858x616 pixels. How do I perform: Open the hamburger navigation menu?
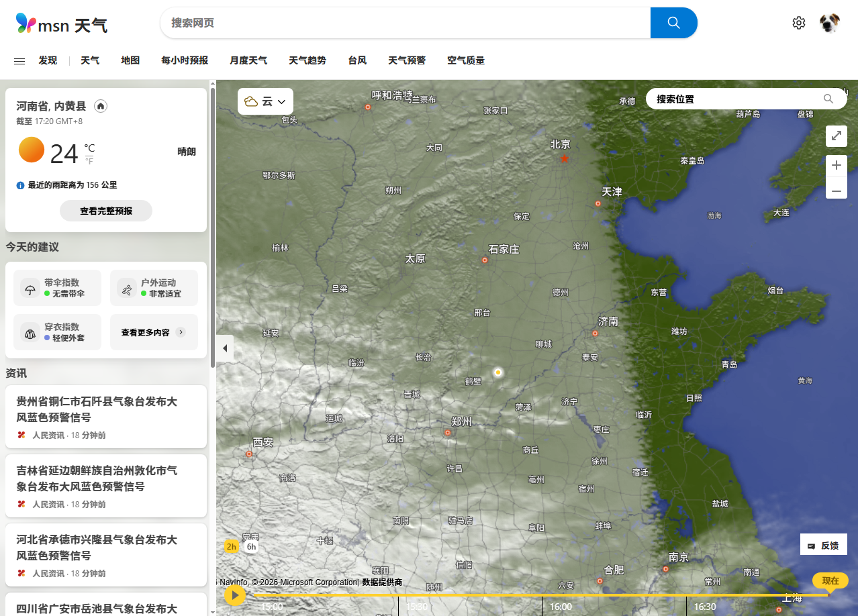[19, 60]
